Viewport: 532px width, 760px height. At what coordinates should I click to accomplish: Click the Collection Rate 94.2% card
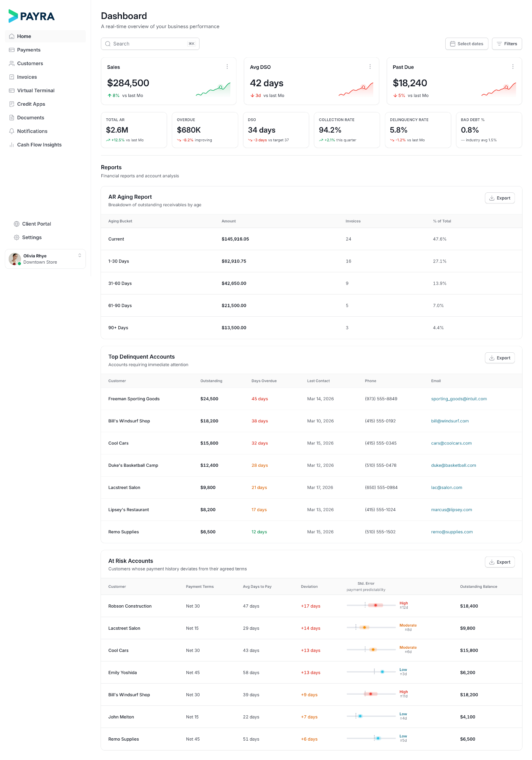tap(347, 130)
